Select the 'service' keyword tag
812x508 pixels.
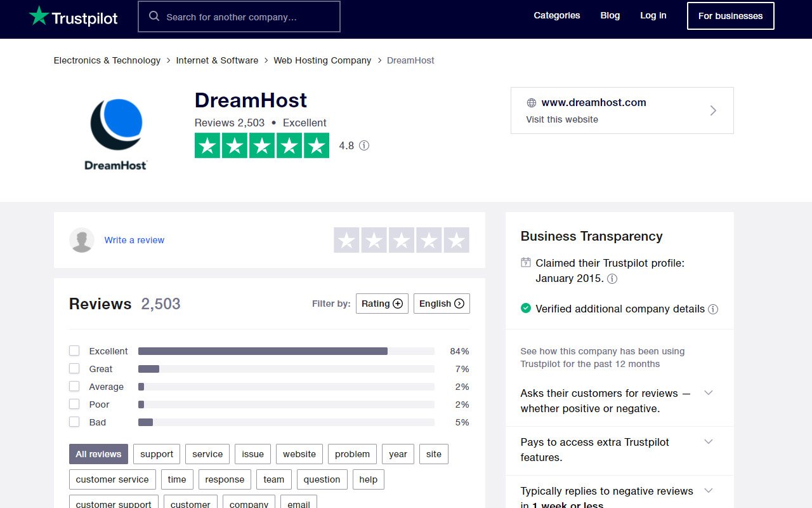coord(207,454)
